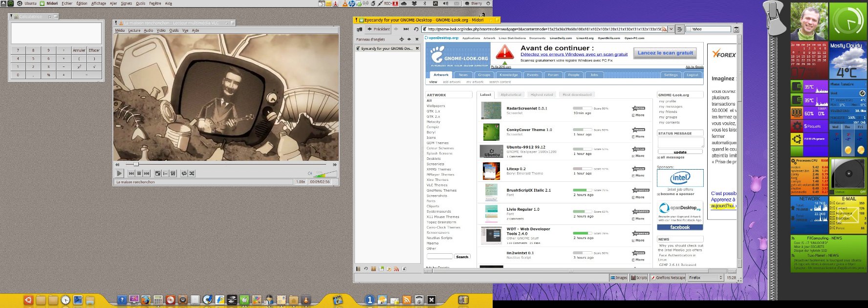Open Firefox icon in the dock
Viewport: 868px width, 308px height.
point(145,300)
